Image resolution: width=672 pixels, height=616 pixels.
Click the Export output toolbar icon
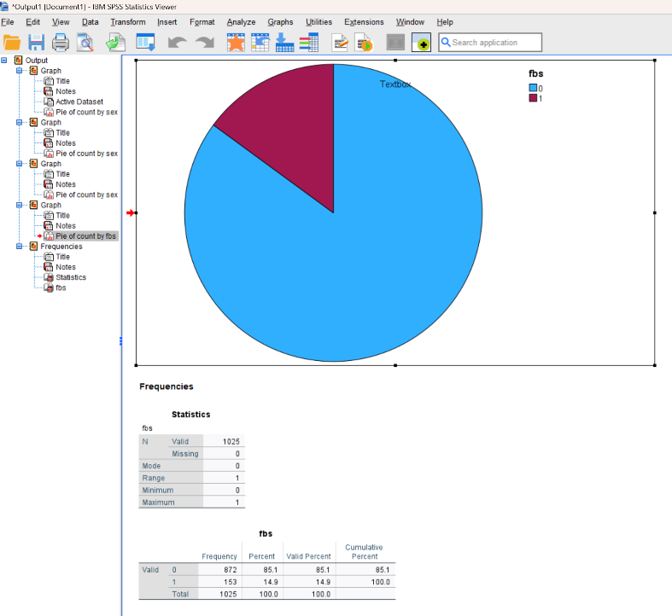(x=115, y=43)
